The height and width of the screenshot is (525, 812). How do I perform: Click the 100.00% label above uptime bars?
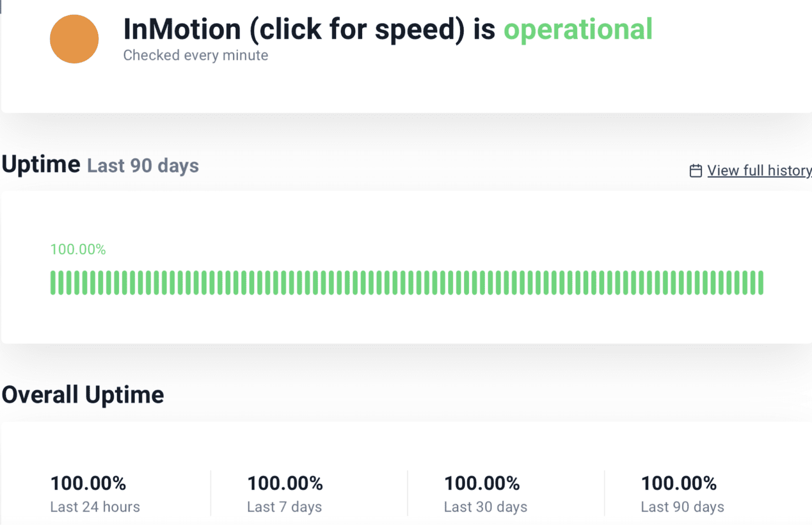(78, 249)
